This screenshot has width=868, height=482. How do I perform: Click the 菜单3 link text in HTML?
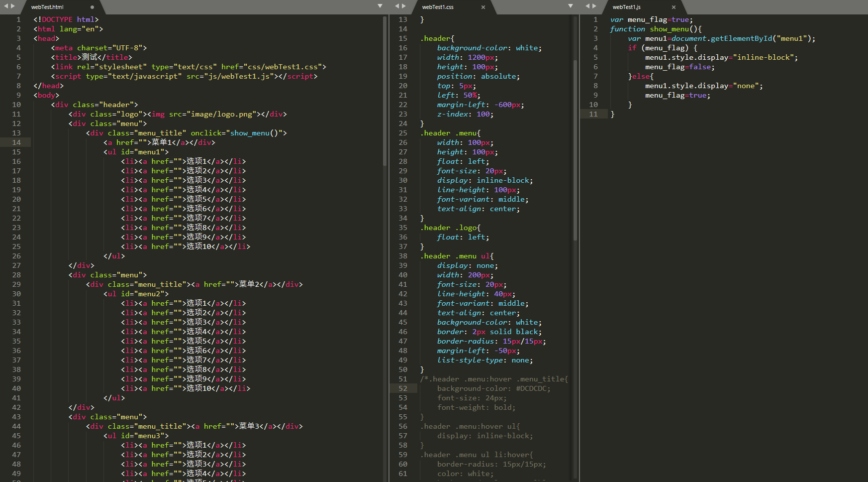249,426
